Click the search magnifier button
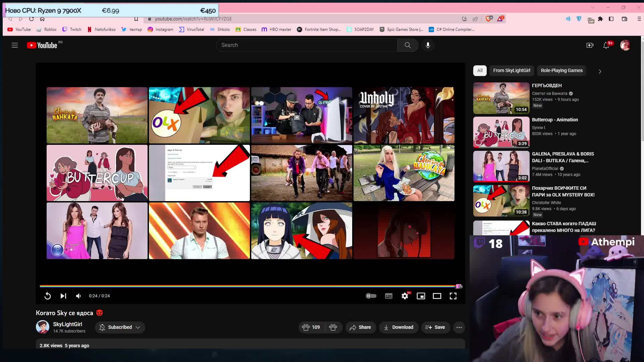This screenshot has width=644, height=362. pos(408,45)
